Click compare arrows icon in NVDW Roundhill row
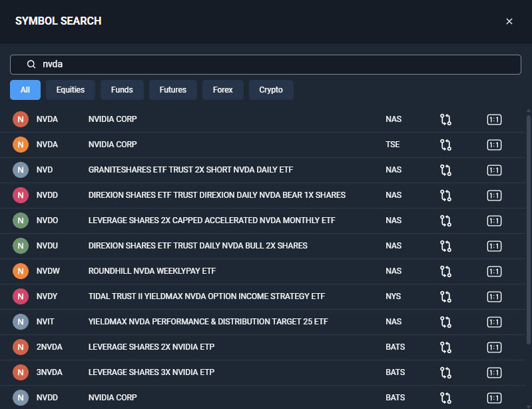 coord(445,272)
